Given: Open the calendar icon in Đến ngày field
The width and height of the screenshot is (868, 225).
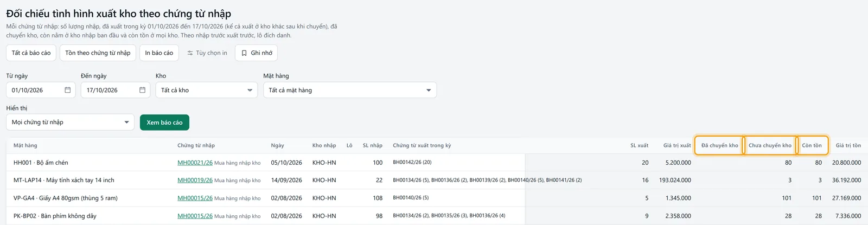Looking at the screenshot, I should (142, 90).
